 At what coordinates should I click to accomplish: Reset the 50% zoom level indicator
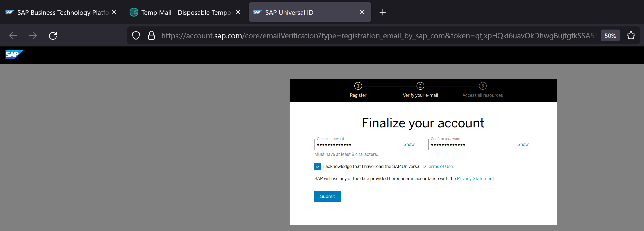click(x=610, y=36)
